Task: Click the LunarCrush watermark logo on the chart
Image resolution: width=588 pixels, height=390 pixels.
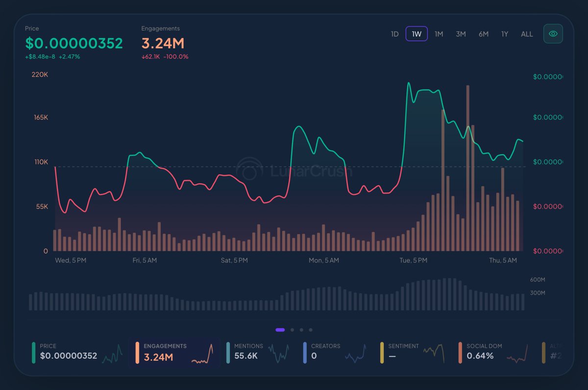Action: [x=294, y=171]
